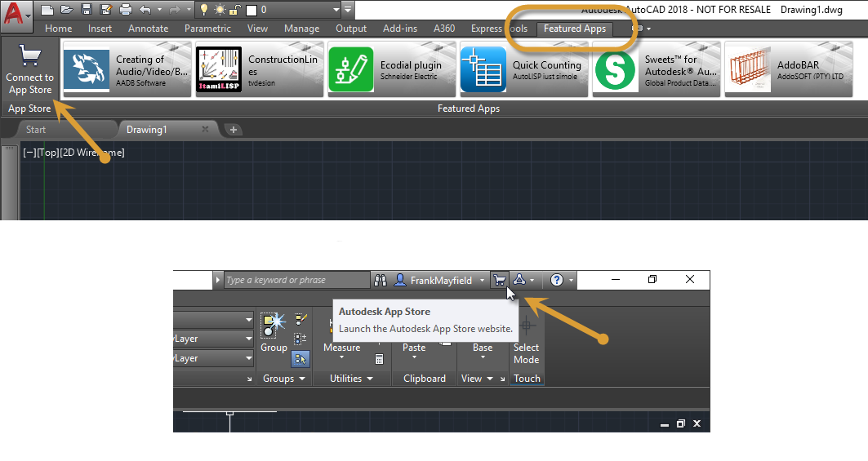Screen dimensions: 868x461
Task: Open Sweets for Autodesk featured app
Action: click(x=656, y=69)
